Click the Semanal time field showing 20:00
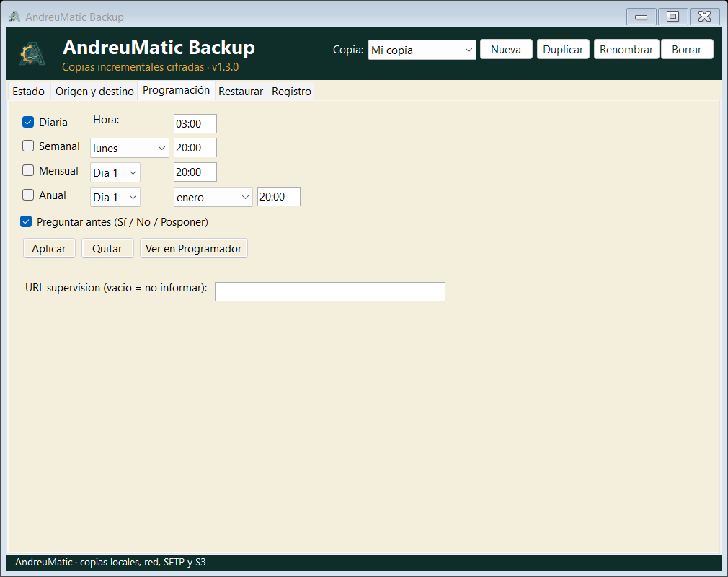728x577 pixels. pyautogui.click(x=195, y=148)
